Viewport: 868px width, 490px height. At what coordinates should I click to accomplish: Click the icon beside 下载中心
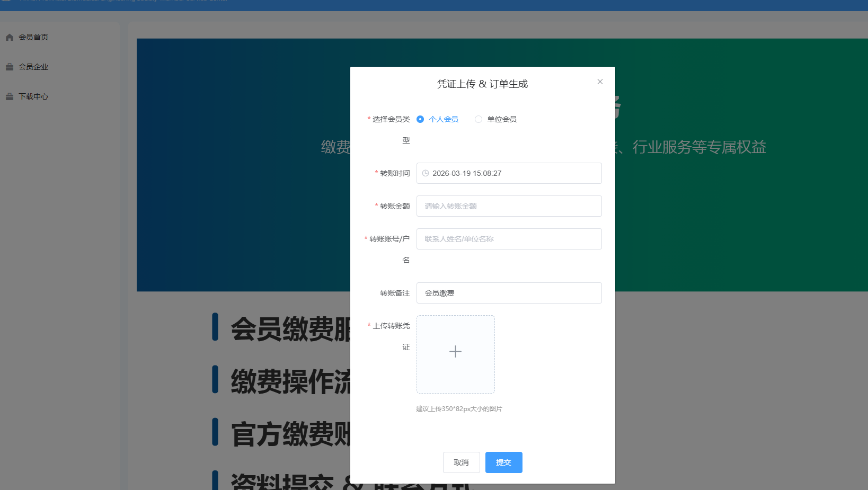coord(10,96)
